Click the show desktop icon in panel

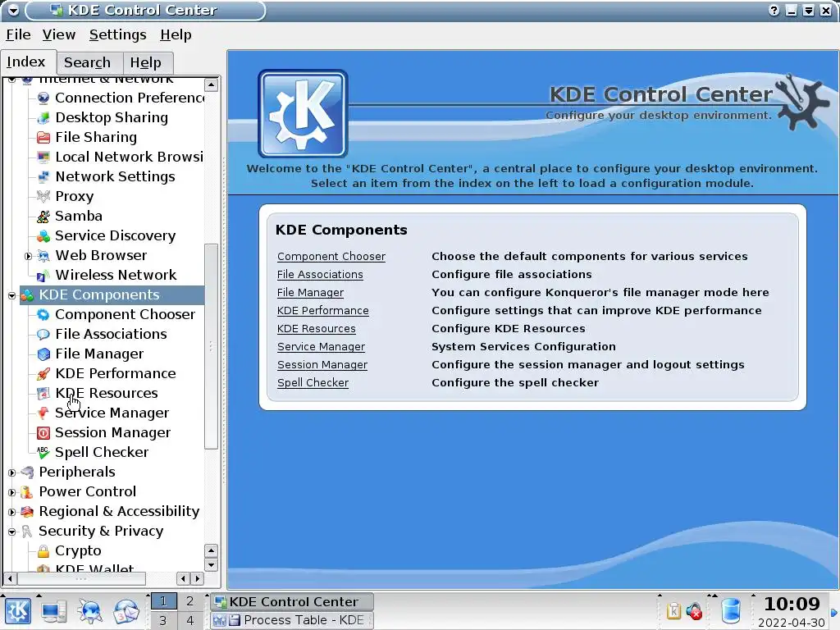click(x=54, y=611)
